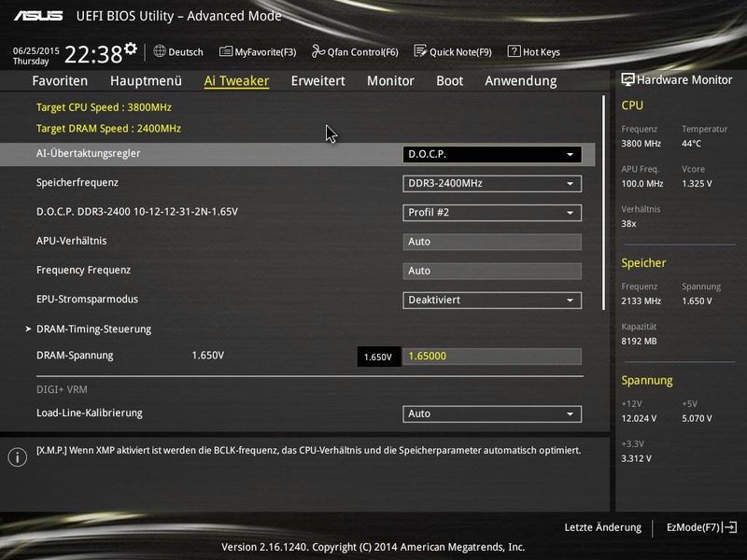Image resolution: width=747 pixels, height=560 pixels.
Task: Click Qfan Control(F6) label
Action: 362,52
